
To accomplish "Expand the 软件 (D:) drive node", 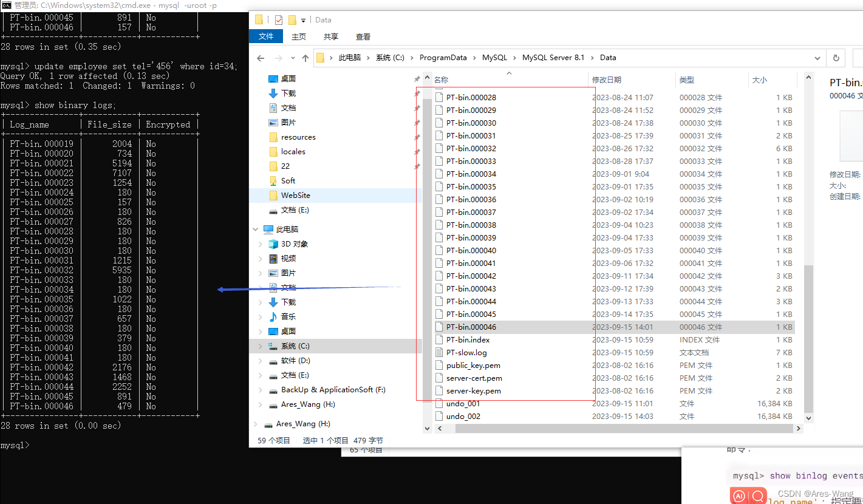I will 261,360.
